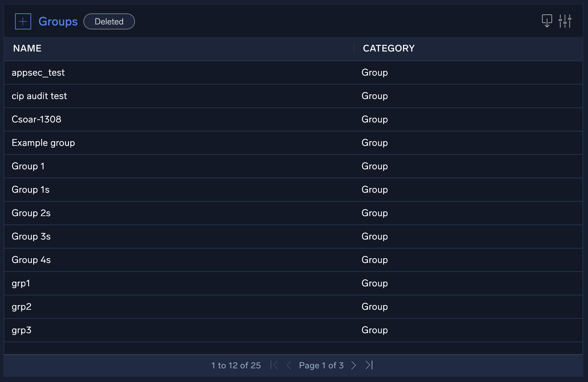
Task: Select the appsec_test group row
Action: point(38,73)
